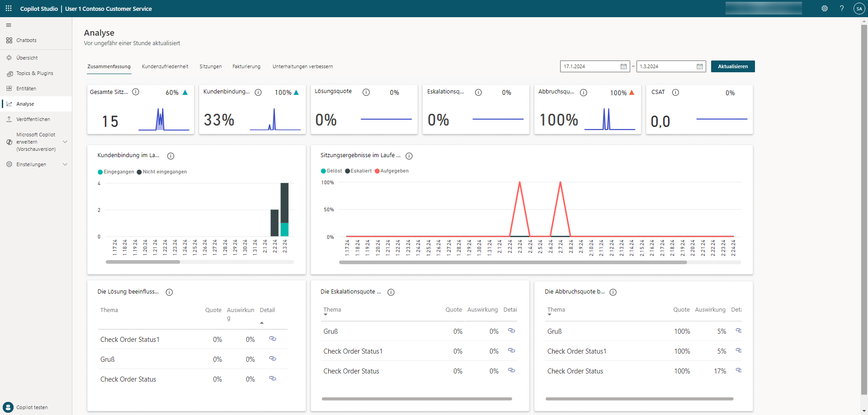Viewport: 868px width, 415px height.
Task: Switch to Zusammenfassung tab
Action: tap(109, 66)
